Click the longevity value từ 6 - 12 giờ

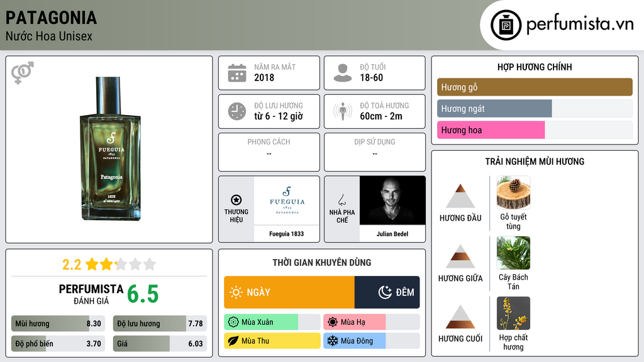[x=279, y=116]
